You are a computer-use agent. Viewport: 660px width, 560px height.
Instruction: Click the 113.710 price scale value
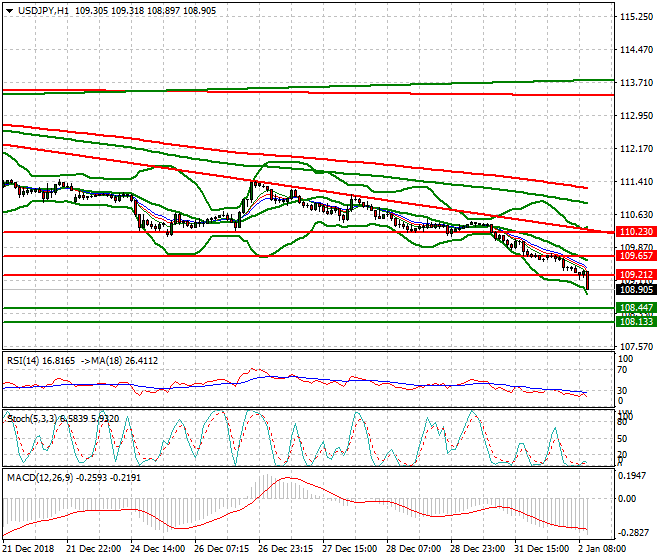tap(636, 83)
